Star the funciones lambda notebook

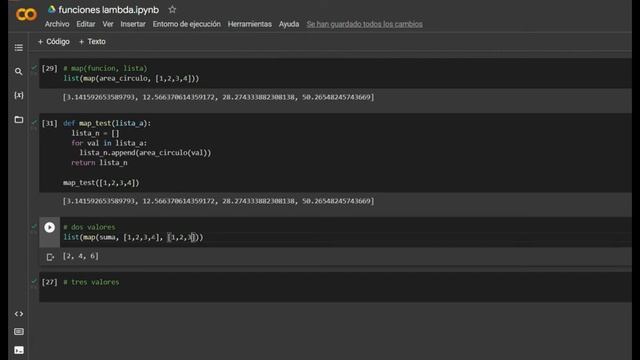pyautogui.click(x=172, y=9)
